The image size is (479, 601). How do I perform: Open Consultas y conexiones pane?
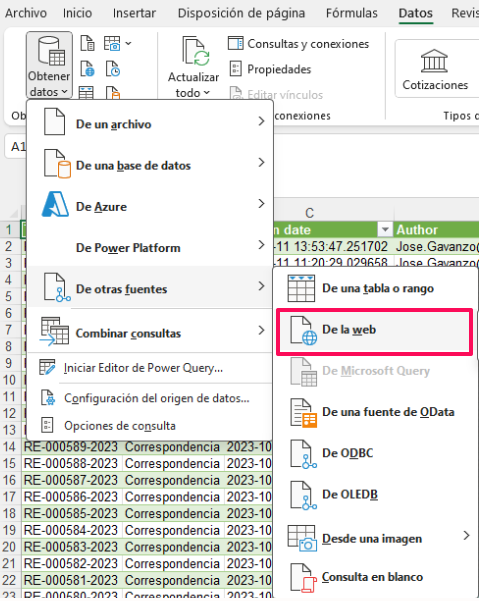point(298,44)
